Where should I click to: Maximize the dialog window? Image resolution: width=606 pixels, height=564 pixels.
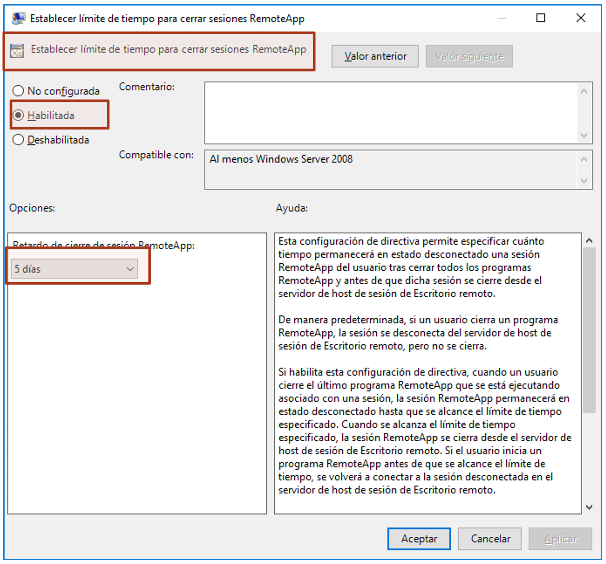point(541,18)
